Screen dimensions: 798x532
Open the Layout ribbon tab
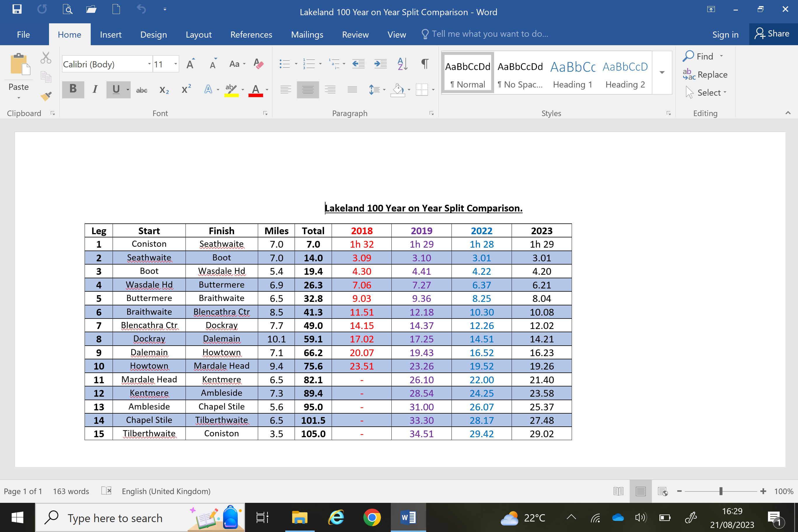199,35
